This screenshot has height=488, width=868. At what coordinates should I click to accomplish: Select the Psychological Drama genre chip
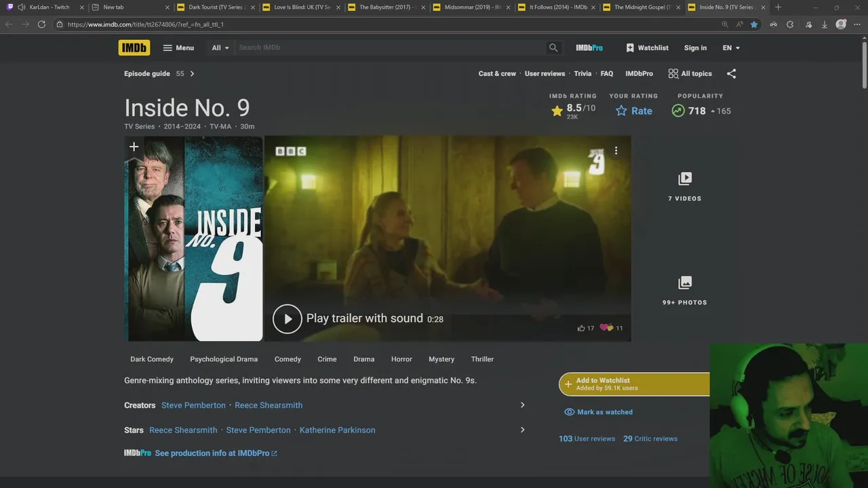(224, 359)
